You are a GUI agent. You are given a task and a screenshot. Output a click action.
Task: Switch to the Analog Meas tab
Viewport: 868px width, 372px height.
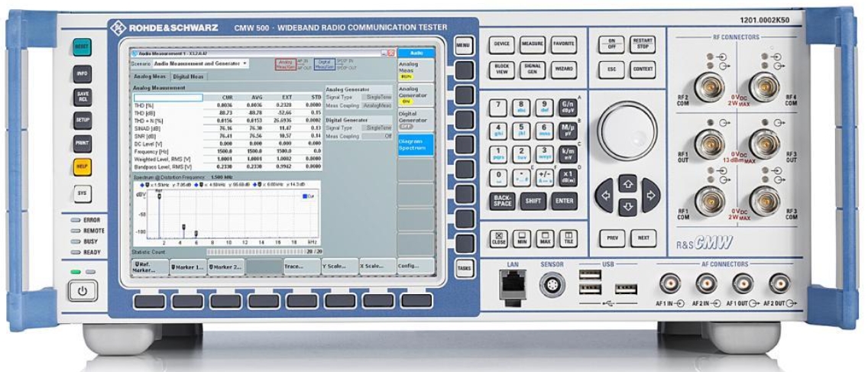coord(150,77)
